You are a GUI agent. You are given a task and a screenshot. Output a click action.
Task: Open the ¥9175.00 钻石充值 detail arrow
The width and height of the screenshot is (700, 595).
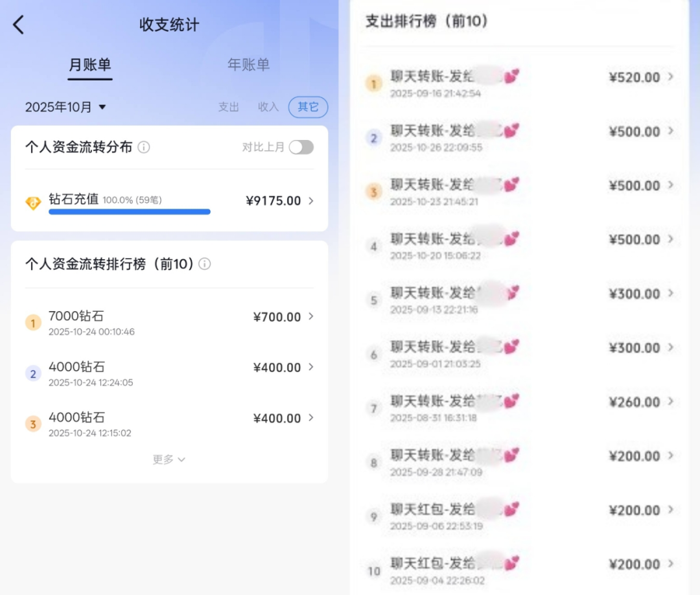click(311, 201)
